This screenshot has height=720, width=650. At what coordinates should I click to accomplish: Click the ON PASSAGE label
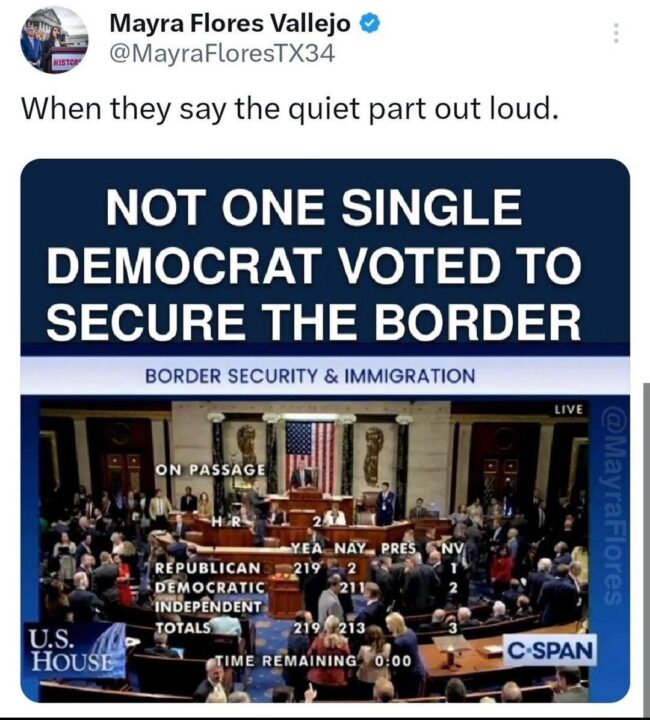pyautogui.click(x=211, y=470)
